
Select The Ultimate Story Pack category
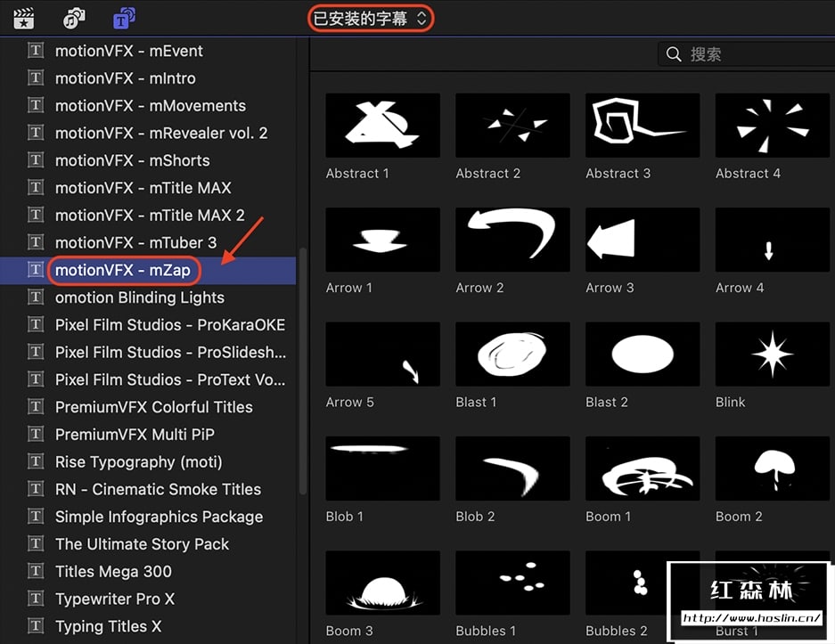pos(148,544)
